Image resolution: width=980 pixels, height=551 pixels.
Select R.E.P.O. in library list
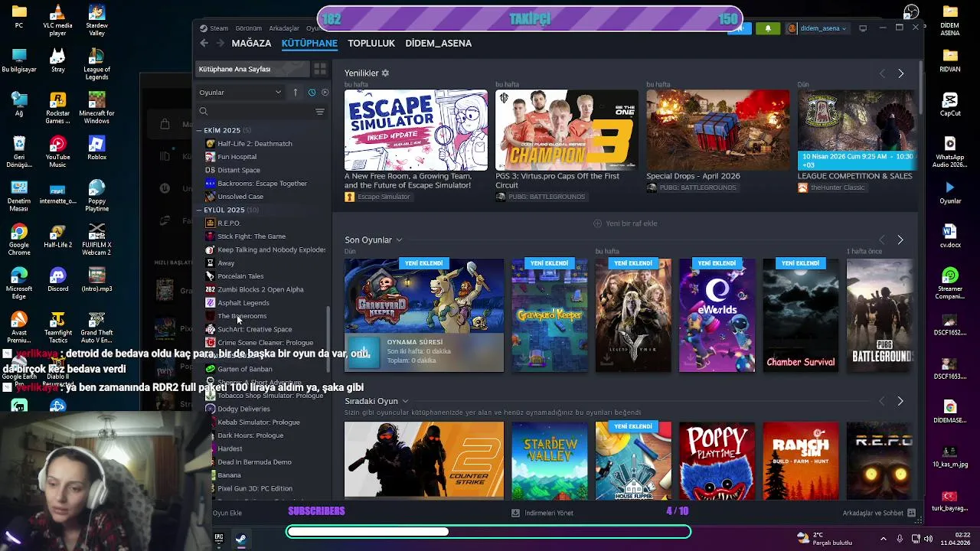(229, 223)
